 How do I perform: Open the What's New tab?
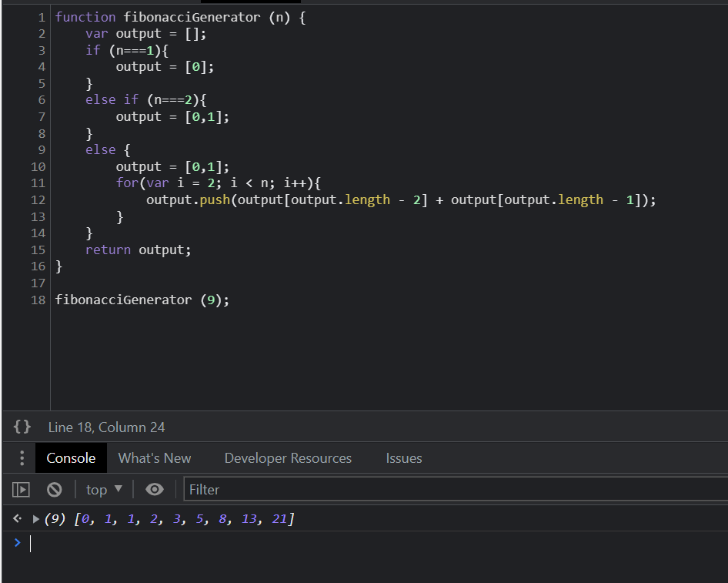click(155, 458)
